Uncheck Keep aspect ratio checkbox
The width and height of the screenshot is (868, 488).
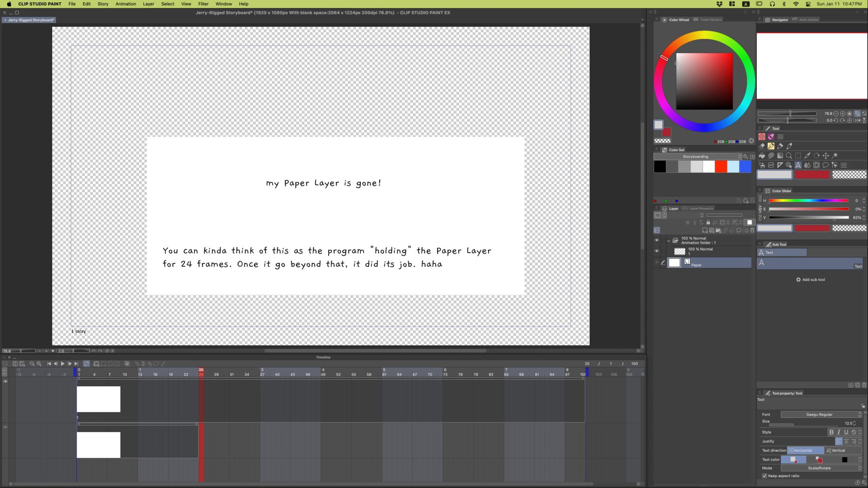(764, 476)
